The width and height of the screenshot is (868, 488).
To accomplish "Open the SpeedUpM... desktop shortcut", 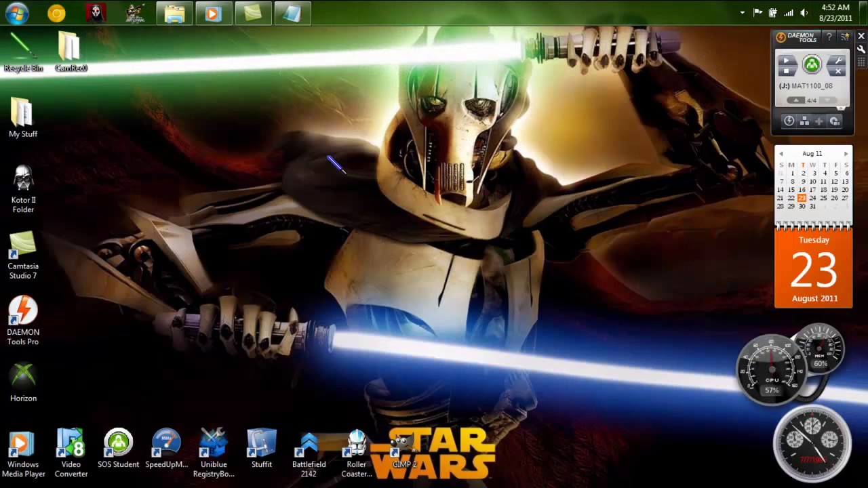I will [x=166, y=448].
